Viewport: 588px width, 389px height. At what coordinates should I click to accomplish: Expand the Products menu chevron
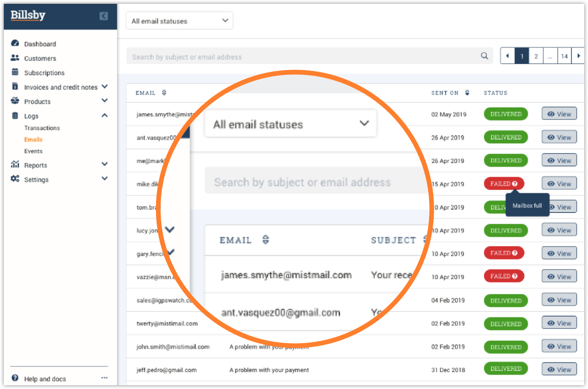pos(105,101)
